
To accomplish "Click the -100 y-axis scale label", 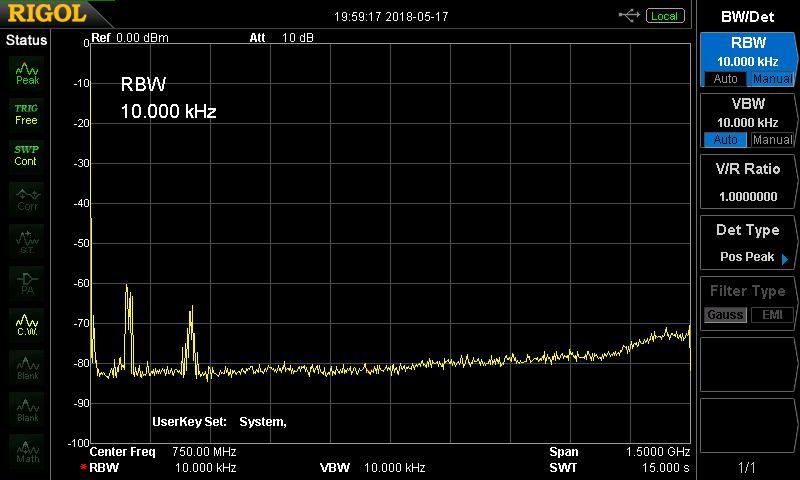I will point(79,443).
